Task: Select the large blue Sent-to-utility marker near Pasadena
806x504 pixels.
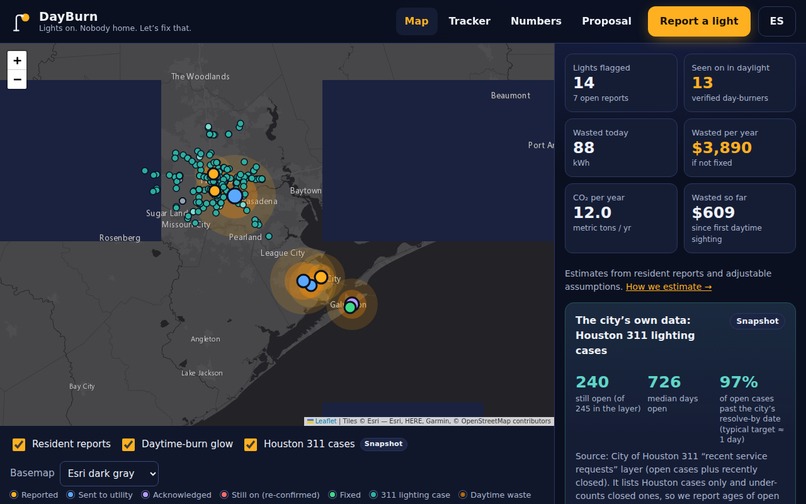Action: [235, 196]
